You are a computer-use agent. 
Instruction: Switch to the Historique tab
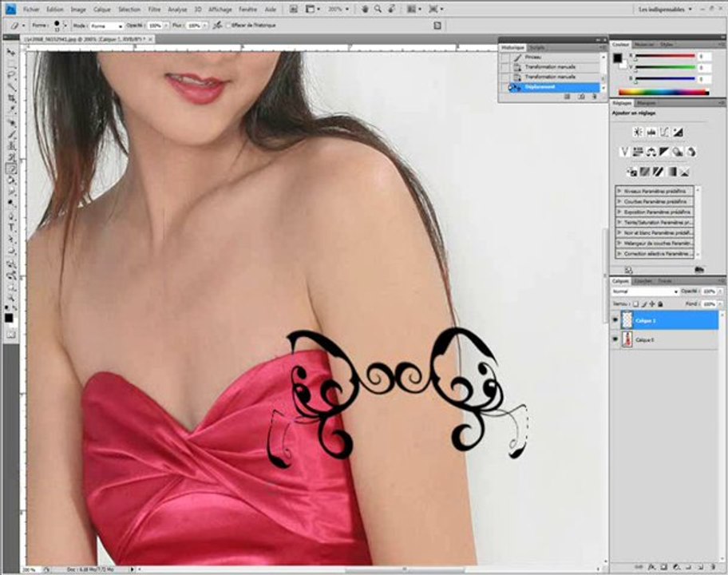pyautogui.click(x=513, y=47)
